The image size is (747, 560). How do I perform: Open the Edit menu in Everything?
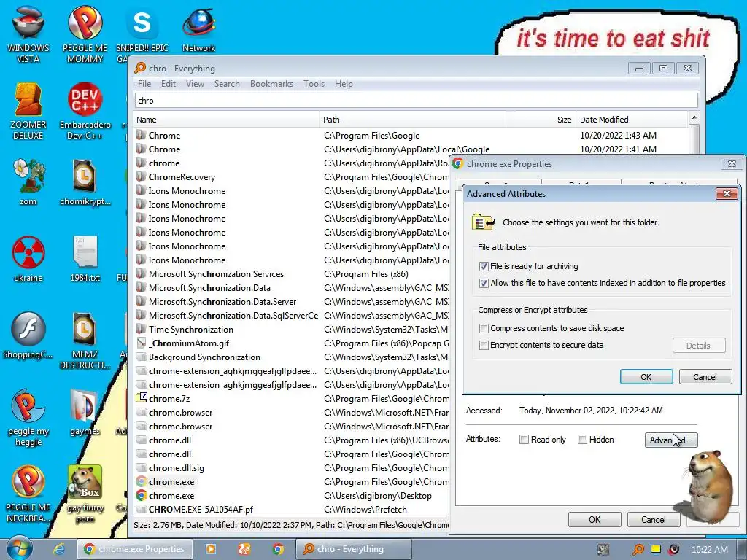pos(169,84)
